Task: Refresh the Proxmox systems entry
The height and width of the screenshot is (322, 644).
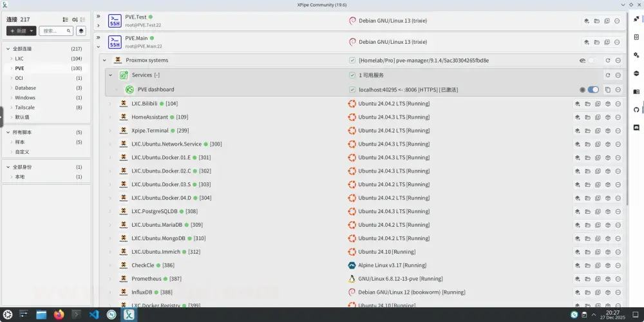Action: point(607,61)
